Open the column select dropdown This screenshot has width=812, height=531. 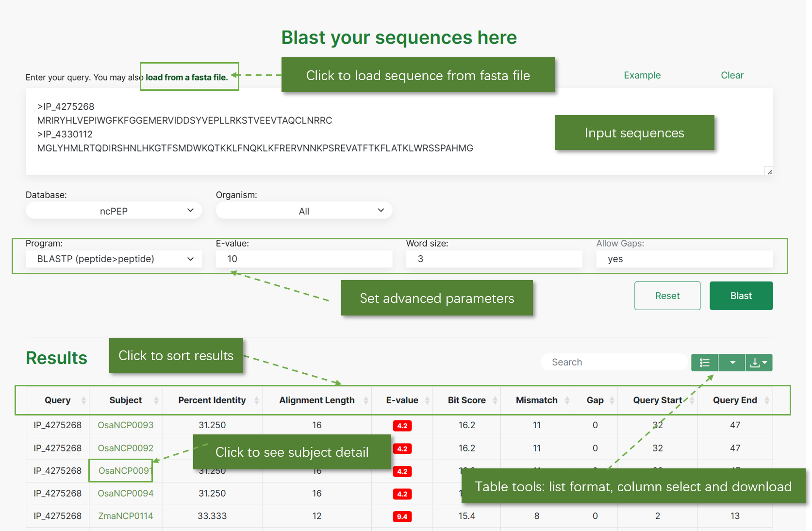coord(732,363)
